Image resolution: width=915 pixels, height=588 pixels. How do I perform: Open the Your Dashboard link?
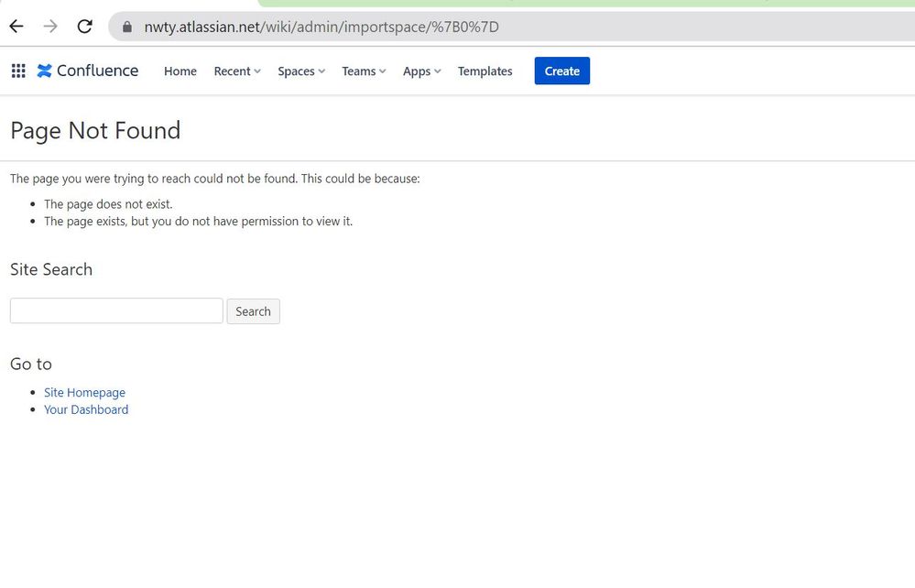click(86, 409)
